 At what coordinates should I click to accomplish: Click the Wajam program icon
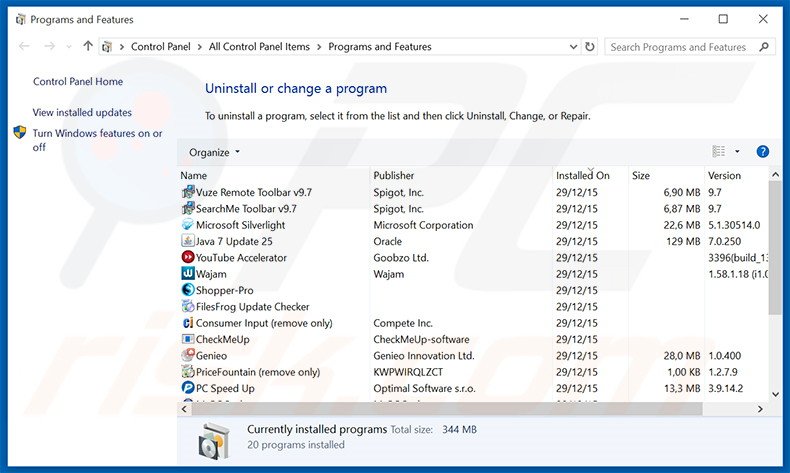tap(188, 274)
